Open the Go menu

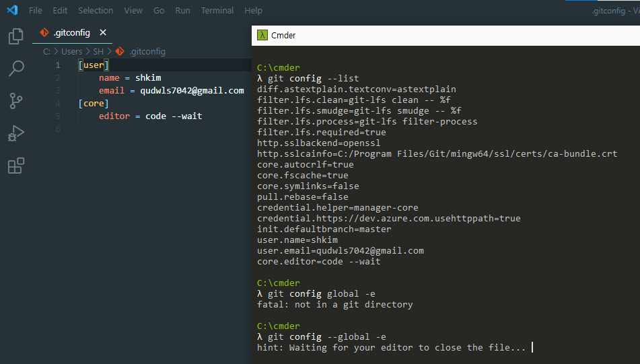pos(159,11)
